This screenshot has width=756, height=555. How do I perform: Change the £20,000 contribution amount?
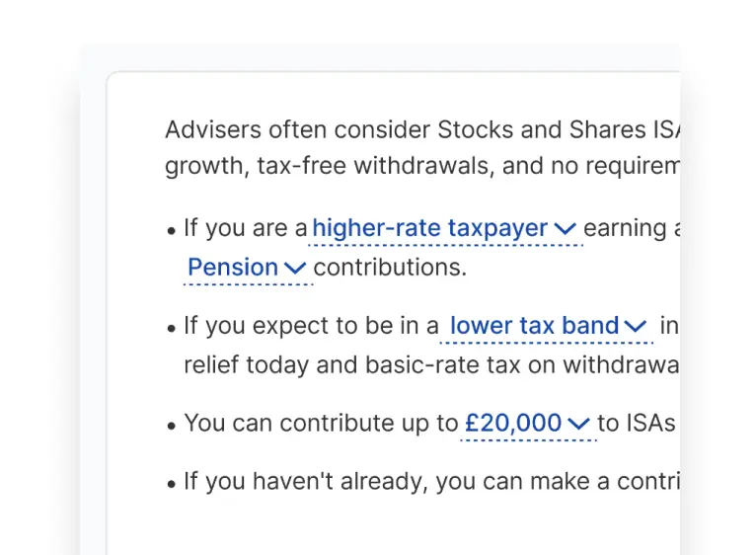(x=528, y=424)
